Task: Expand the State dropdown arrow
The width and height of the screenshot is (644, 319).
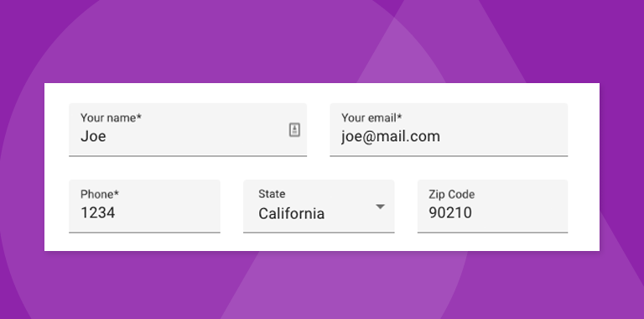Action: pos(381,207)
